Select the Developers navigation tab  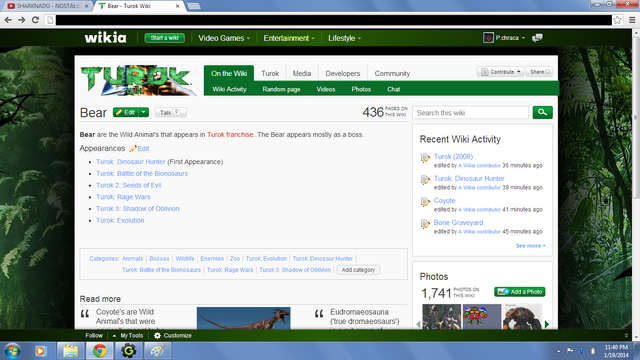tap(342, 73)
